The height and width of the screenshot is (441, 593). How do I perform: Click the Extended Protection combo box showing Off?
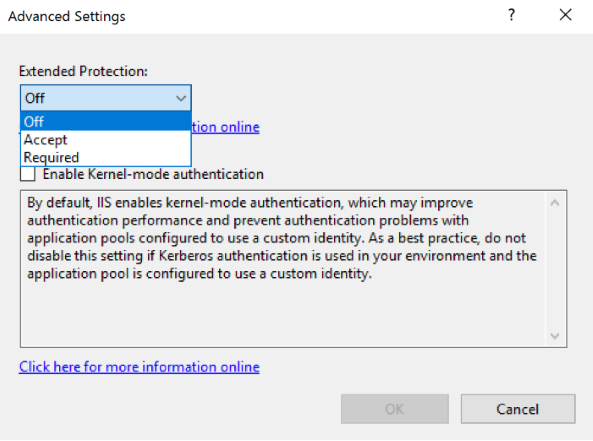106,98
